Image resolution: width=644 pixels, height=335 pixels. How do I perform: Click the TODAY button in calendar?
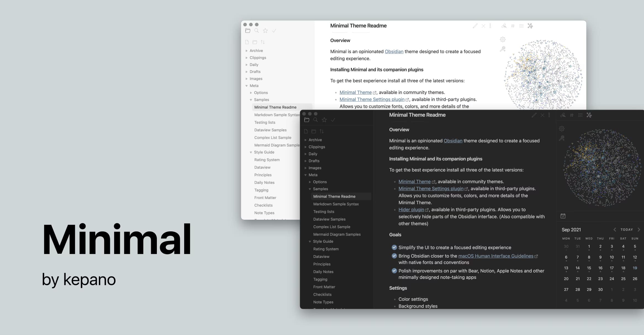tap(627, 229)
